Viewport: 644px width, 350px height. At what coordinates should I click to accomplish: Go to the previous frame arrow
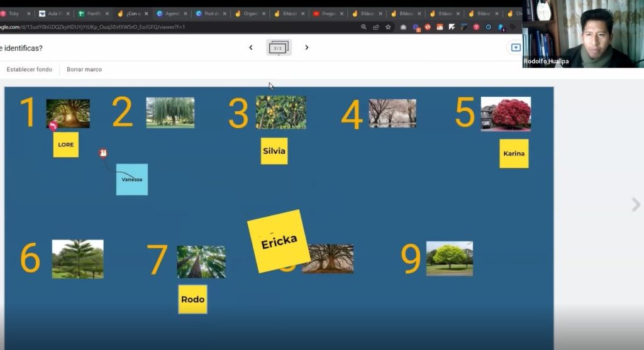tap(251, 48)
